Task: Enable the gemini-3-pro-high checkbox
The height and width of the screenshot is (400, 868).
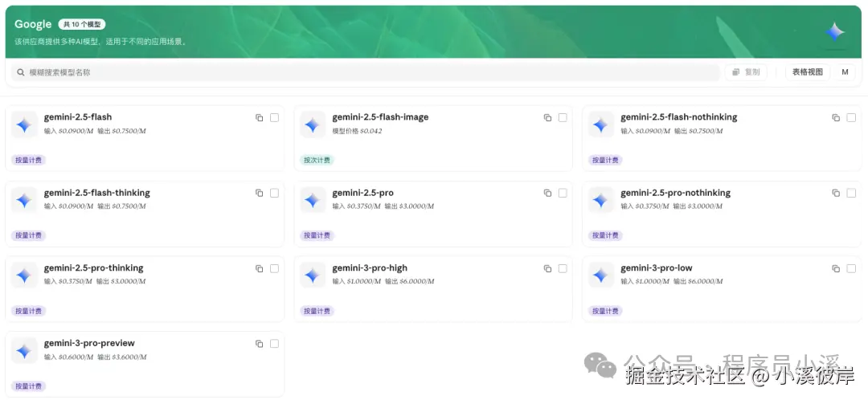Action: click(563, 269)
